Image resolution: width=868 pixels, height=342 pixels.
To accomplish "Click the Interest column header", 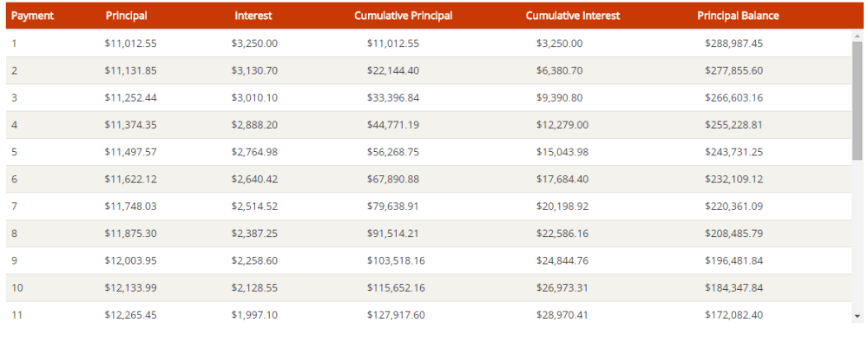I will 253,16.
